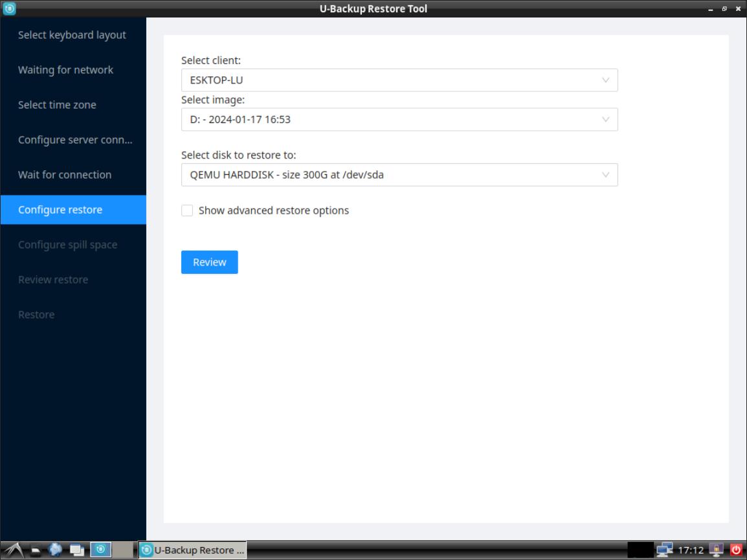Open the LXDE start menu icon
Viewport: 747px width, 560px height.
14,550
